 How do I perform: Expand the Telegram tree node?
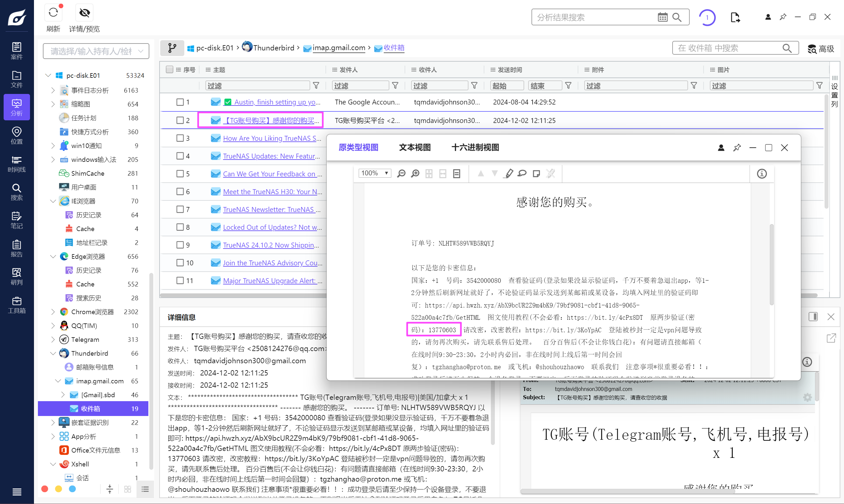(53, 340)
